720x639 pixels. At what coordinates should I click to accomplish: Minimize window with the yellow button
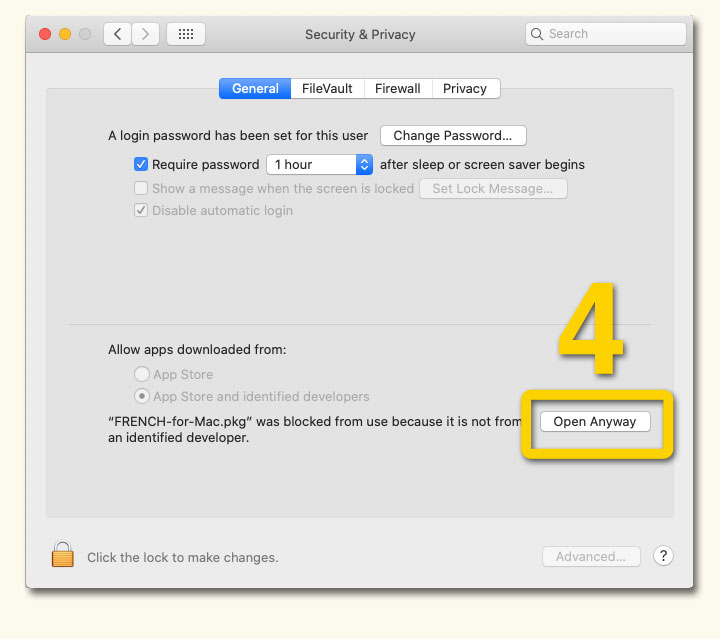pos(65,34)
